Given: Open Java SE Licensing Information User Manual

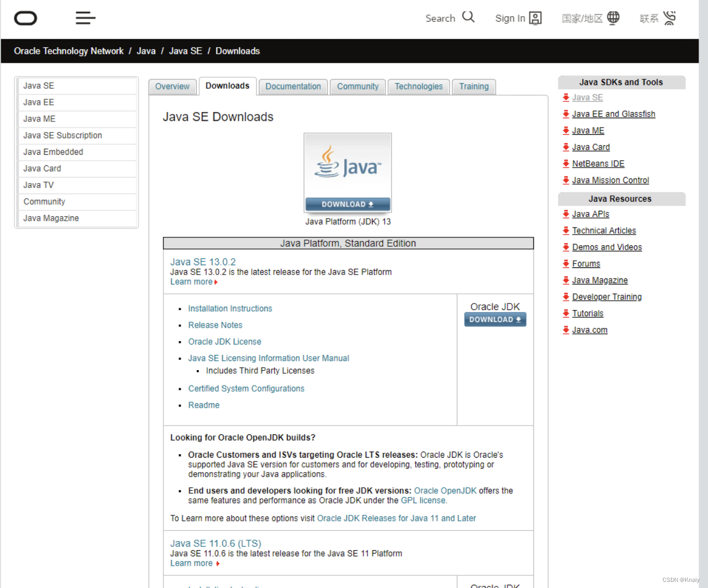Looking at the screenshot, I should pos(268,358).
